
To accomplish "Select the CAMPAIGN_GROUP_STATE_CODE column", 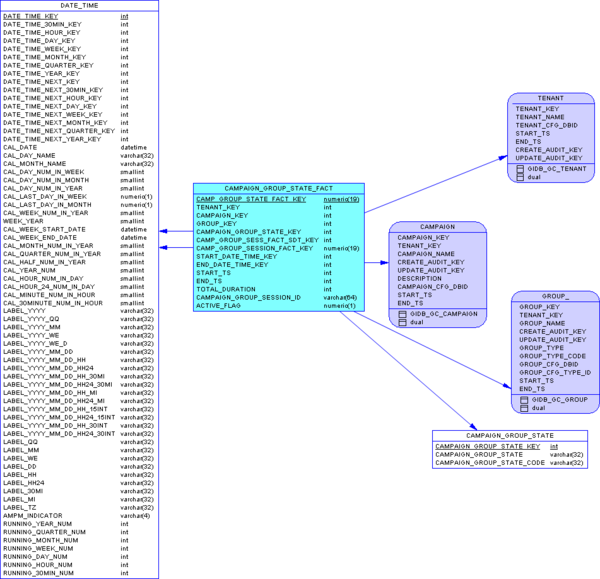I will 490,463.
